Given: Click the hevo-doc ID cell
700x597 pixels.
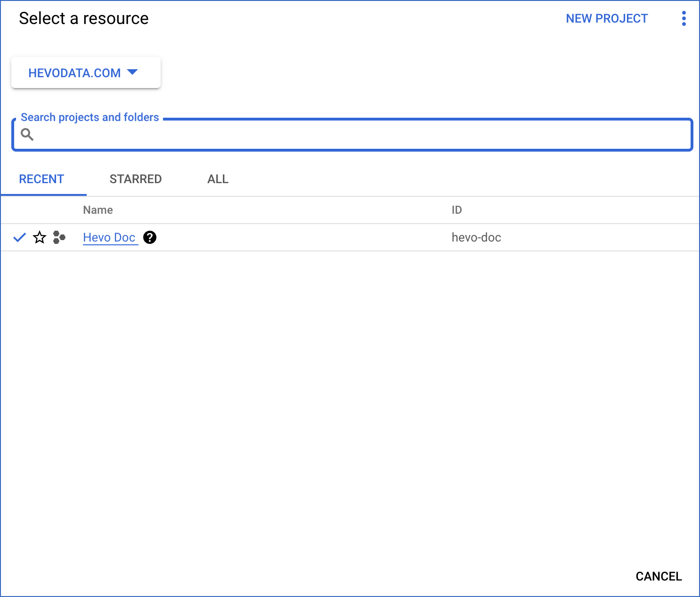Looking at the screenshot, I should pyautogui.click(x=476, y=237).
